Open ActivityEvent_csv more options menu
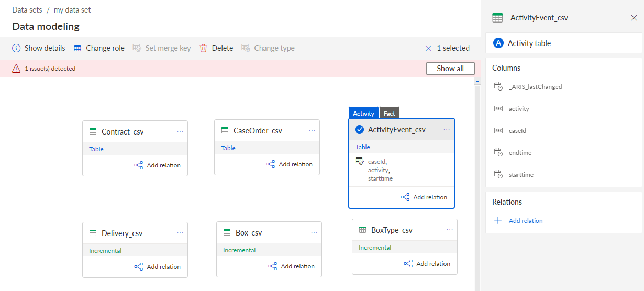The height and width of the screenshot is (291, 644). coord(447,129)
